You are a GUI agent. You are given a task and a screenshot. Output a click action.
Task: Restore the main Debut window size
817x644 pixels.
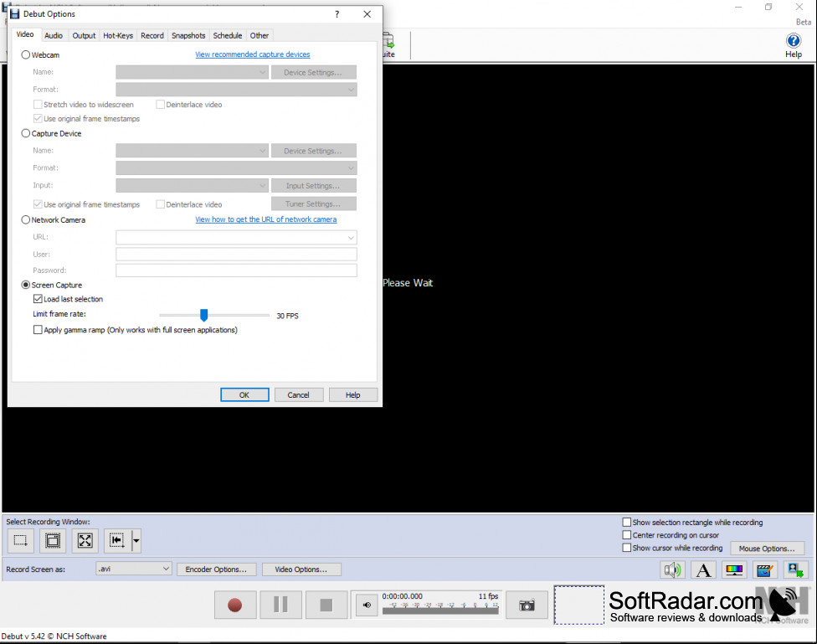point(768,7)
